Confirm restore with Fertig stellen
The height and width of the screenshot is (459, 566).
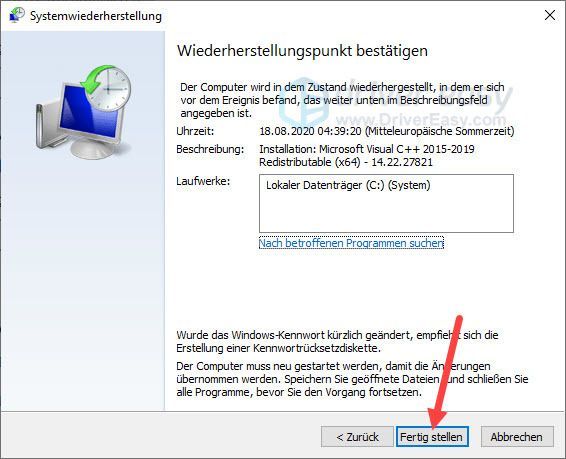point(432,437)
